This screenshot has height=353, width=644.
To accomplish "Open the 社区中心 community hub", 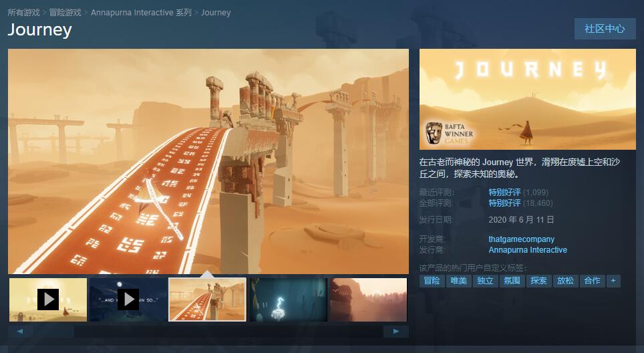I will (605, 29).
